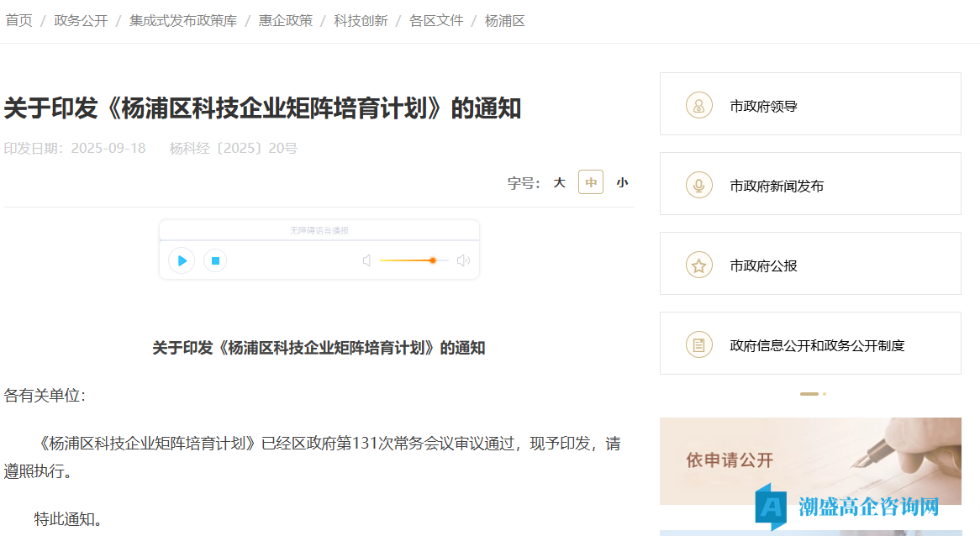The image size is (980, 536).
Task: Click the 市政府公报 star icon
Action: [x=699, y=264]
